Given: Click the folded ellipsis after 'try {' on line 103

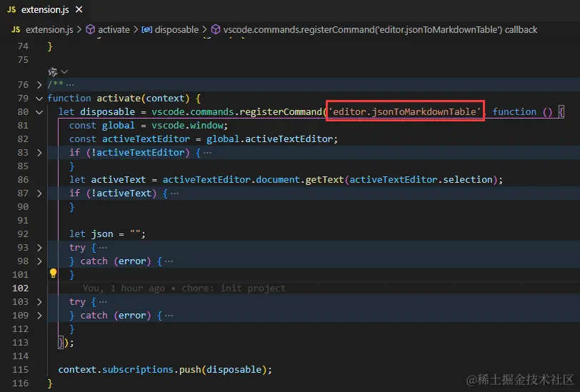Looking at the screenshot, I should coord(103,303).
